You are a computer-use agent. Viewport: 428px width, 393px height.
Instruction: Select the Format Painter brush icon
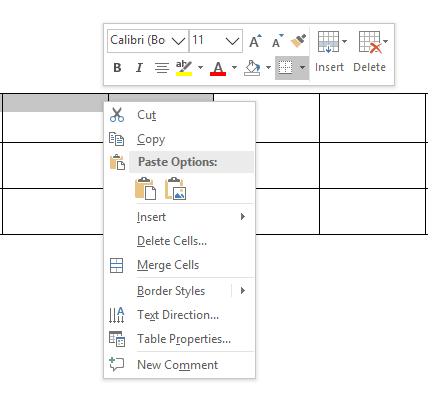pos(298,41)
